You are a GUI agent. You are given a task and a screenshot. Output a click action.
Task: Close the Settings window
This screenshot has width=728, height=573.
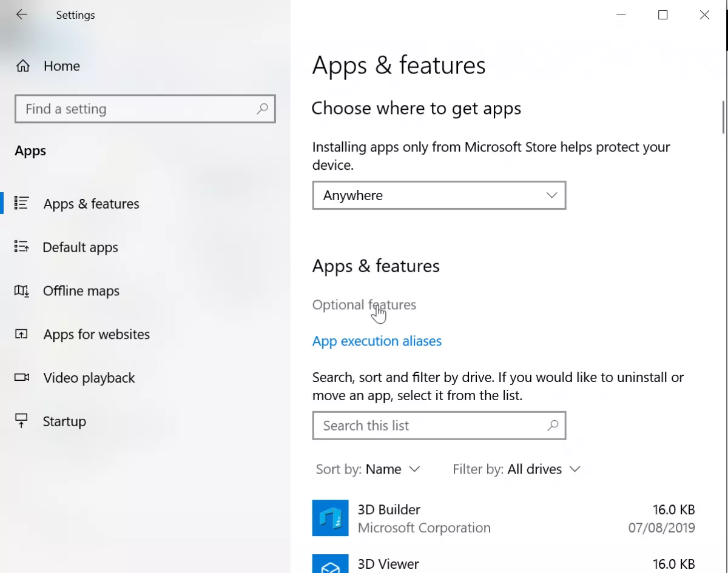(704, 15)
